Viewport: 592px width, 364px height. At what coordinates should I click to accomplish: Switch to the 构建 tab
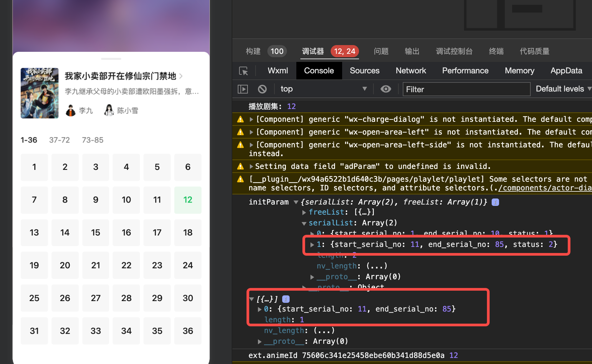pyautogui.click(x=253, y=51)
